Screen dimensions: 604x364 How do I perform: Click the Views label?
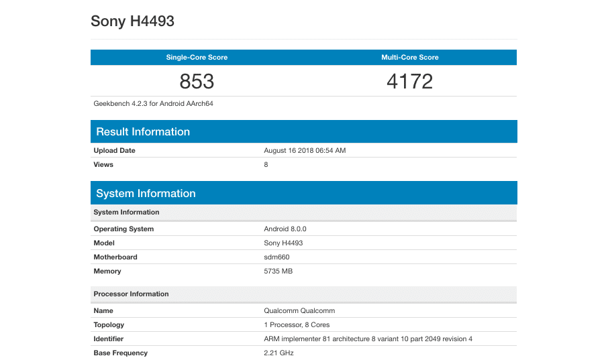[x=103, y=165]
